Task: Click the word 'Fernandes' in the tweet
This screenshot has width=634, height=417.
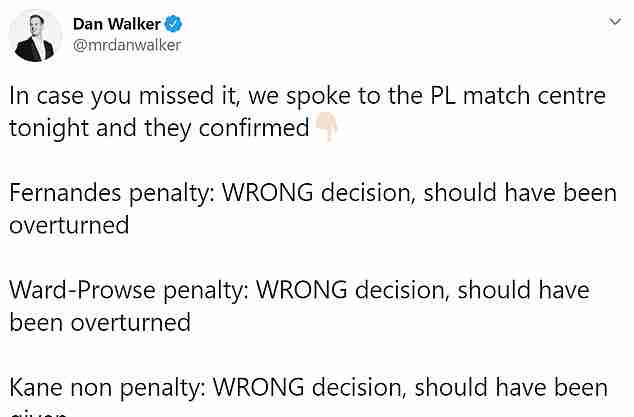Action: pos(65,193)
